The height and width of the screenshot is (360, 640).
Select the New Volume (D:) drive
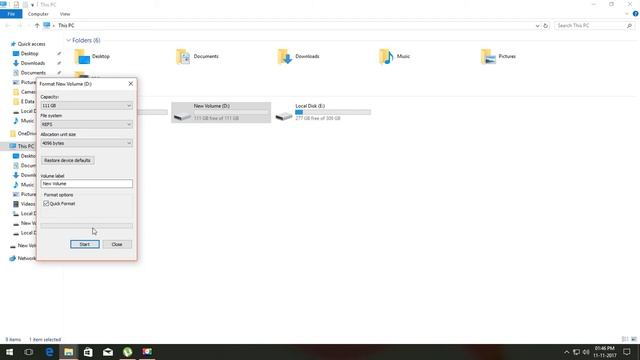(221, 112)
